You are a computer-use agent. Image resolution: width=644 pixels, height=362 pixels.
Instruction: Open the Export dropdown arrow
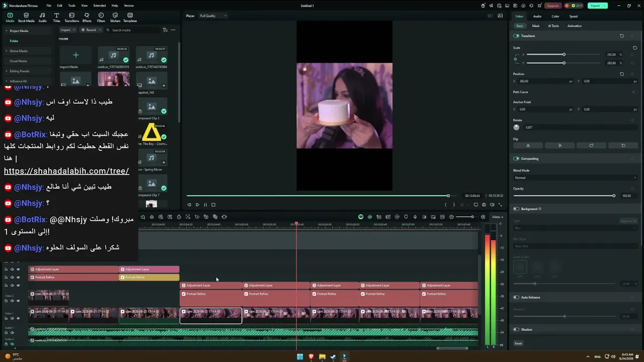pos(605,6)
